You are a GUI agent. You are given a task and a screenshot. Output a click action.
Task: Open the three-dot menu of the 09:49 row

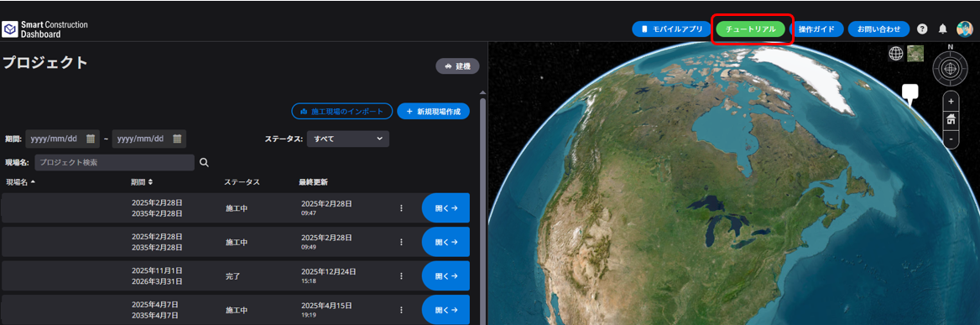click(401, 242)
